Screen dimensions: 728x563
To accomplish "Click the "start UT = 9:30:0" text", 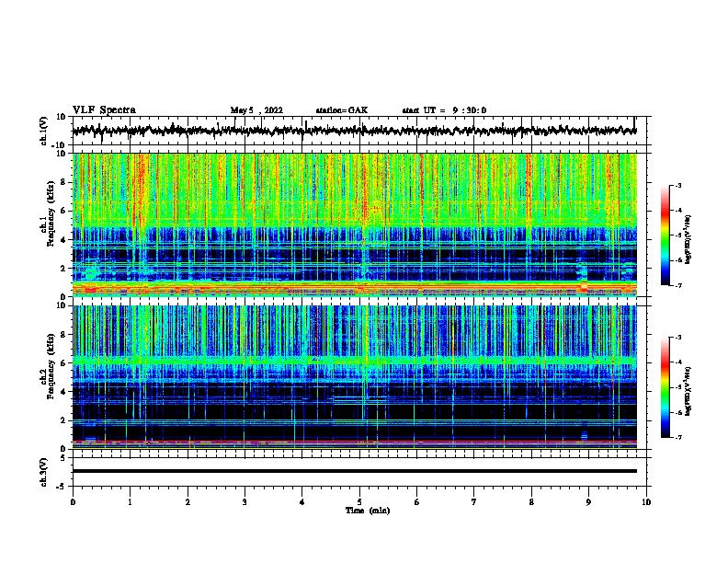I will (x=444, y=110).
